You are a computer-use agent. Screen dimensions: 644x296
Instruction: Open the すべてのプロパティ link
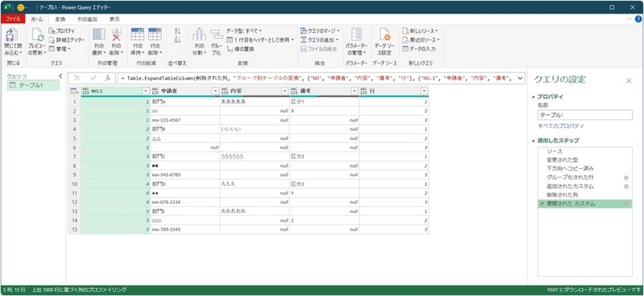click(x=561, y=126)
